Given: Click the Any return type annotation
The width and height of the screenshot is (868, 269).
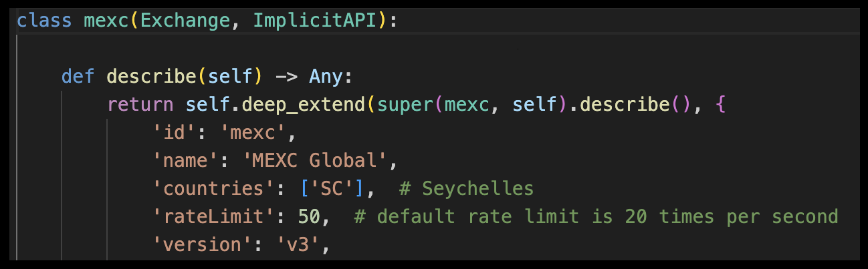Looking at the screenshot, I should click(326, 77).
